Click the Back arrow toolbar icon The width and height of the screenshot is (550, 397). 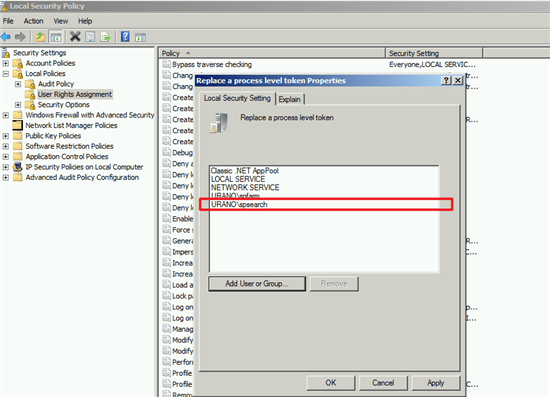[6, 36]
